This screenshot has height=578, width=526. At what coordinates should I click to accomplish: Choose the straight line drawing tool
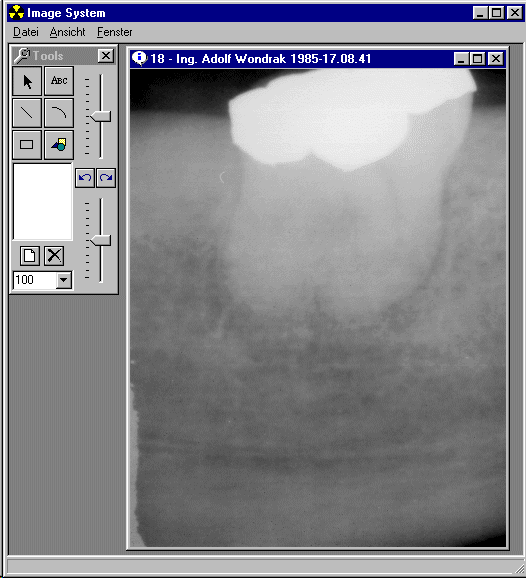coord(27,113)
